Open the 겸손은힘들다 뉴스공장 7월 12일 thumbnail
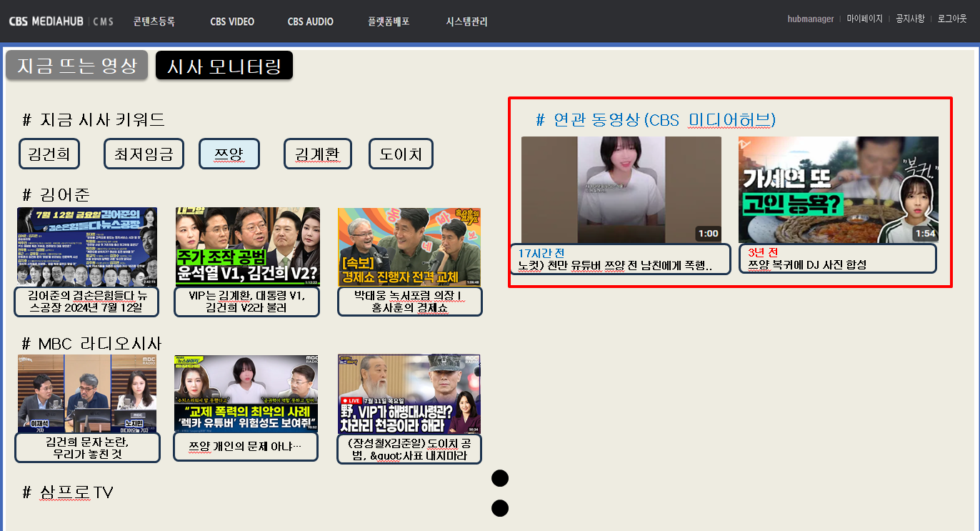Screen dimensions: 980x531 (x=87, y=247)
